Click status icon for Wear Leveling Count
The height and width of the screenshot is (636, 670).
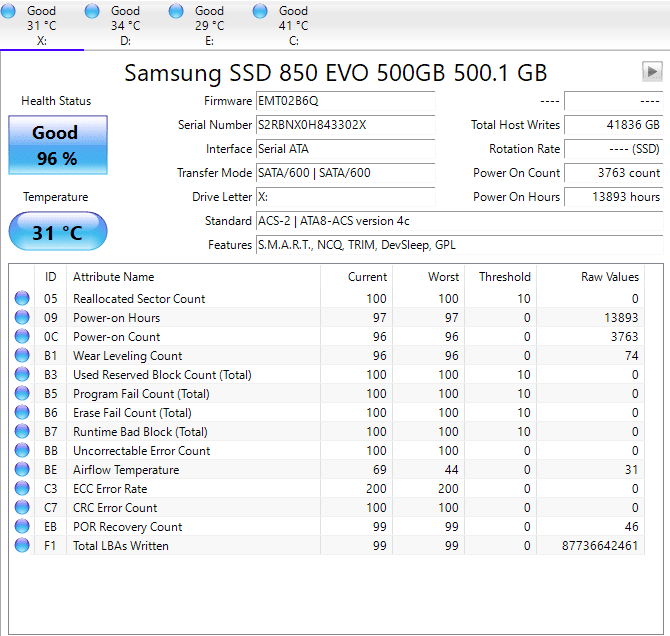[22, 355]
